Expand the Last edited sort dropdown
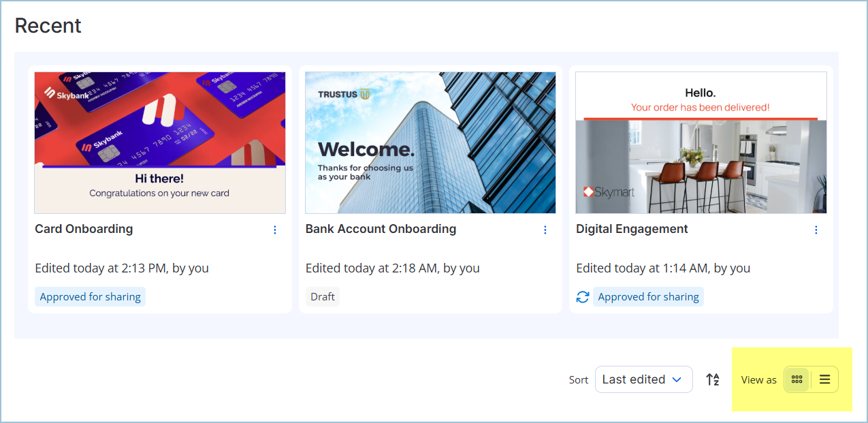 point(643,379)
